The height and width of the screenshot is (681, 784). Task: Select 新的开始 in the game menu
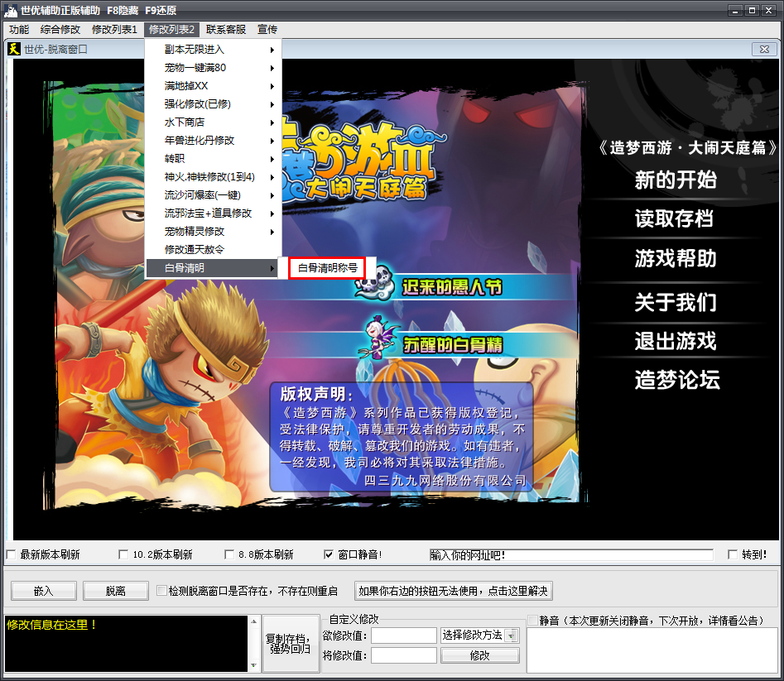(675, 180)
